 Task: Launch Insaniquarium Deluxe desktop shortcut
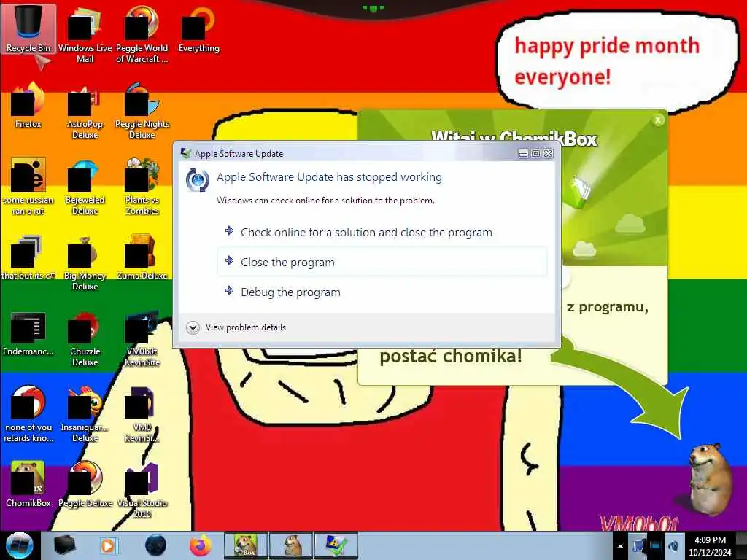tap(85, 414)
